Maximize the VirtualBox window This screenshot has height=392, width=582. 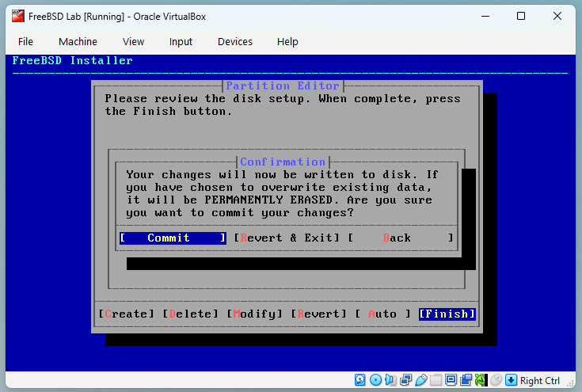[521, 16]
